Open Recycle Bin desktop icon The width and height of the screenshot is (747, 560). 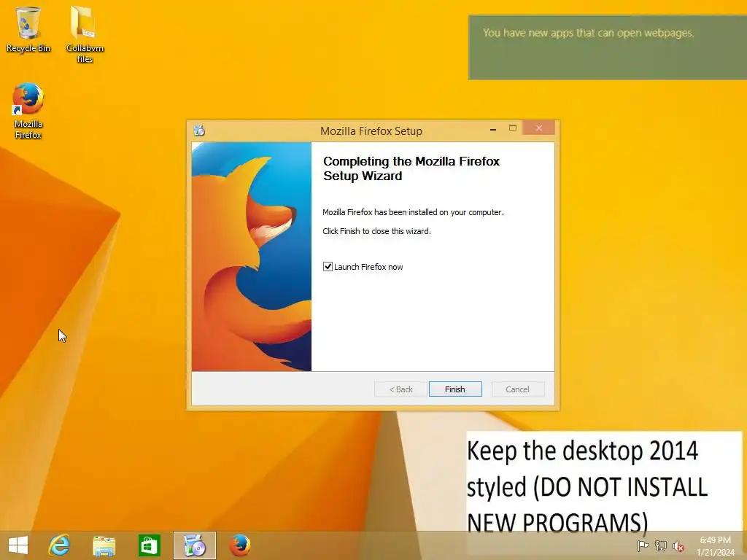(28, 29)
